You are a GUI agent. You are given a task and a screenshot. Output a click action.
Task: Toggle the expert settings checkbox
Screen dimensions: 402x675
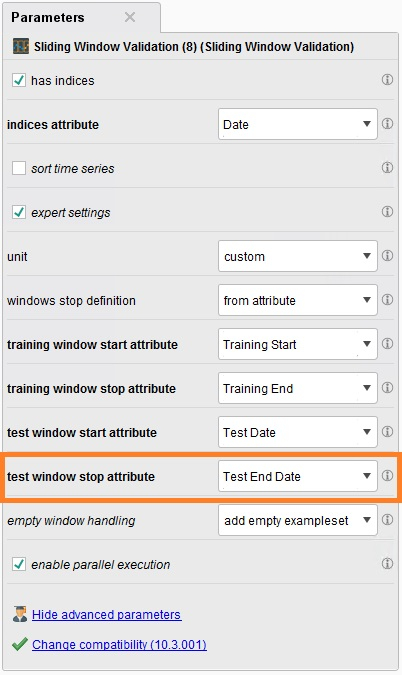(x=19, y=212)
